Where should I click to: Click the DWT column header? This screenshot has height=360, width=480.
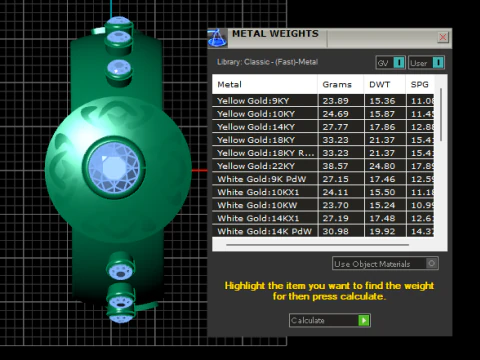(385, 84)
